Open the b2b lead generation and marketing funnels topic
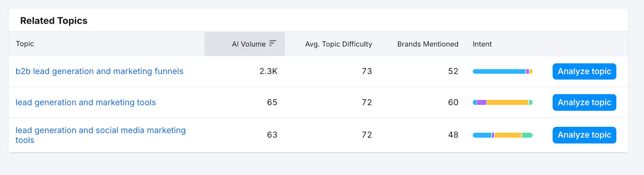The width and height of the screenshot is (644, 175). click(x=99, y=71)
